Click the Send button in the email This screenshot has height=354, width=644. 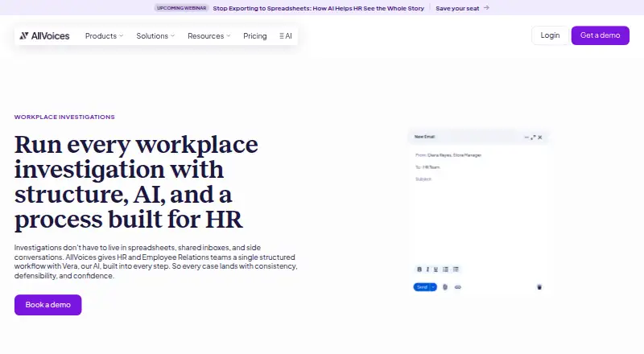[422, 287]
